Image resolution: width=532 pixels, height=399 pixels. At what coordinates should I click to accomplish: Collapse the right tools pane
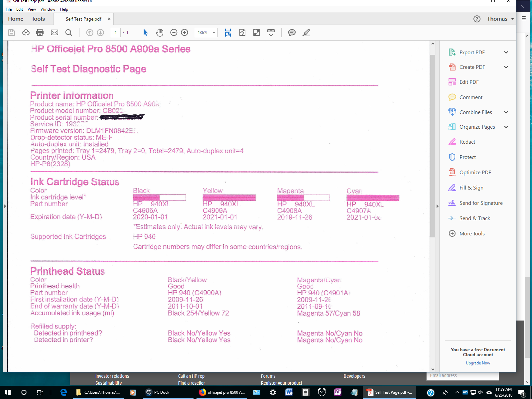(x=437, y=206)
